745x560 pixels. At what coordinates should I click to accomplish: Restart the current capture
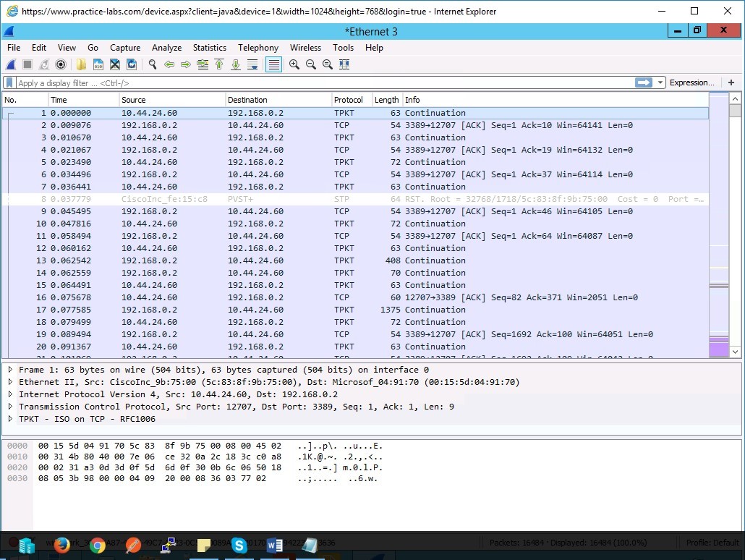point(44,64)
